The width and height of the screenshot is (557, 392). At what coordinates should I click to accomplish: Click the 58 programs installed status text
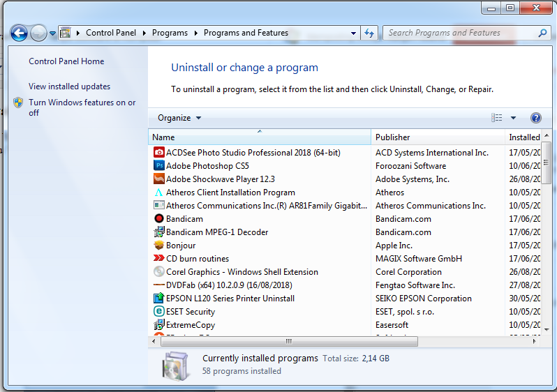[x=242, y=371]
